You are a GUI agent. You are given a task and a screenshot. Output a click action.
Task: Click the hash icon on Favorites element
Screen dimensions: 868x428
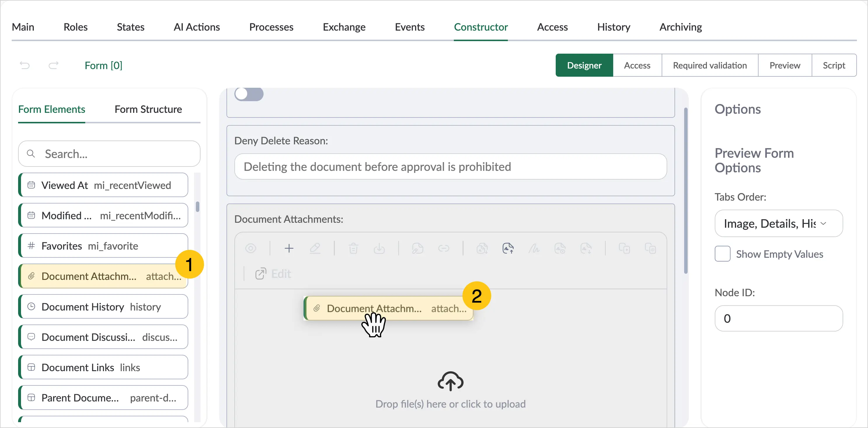pyautogui.click(x=31, y=245)
